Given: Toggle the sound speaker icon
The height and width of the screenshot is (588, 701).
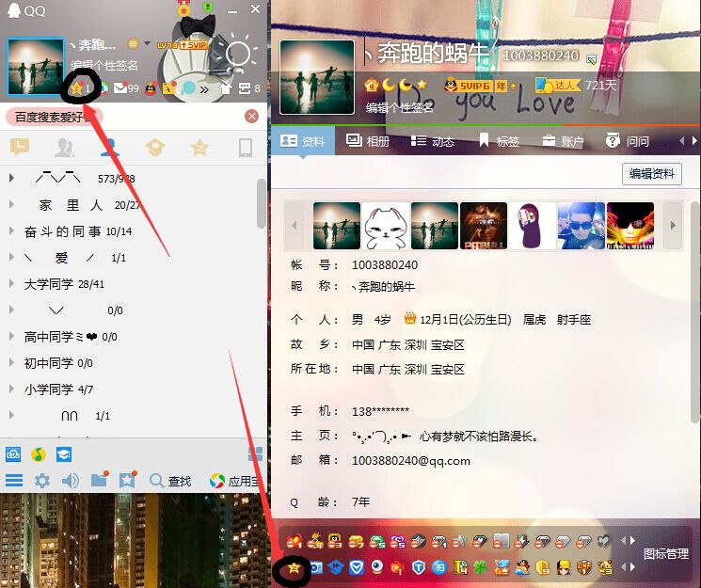Looking at the screenshot, I should point(71,481).
